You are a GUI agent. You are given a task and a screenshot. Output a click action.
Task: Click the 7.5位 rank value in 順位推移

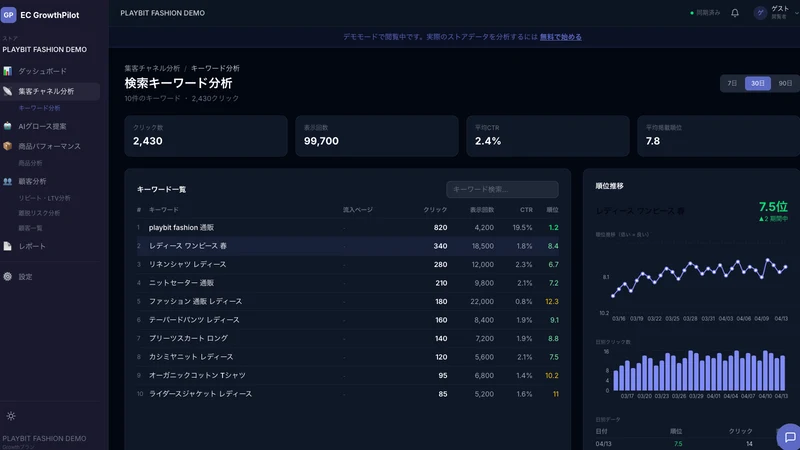[x=773, y=207]
